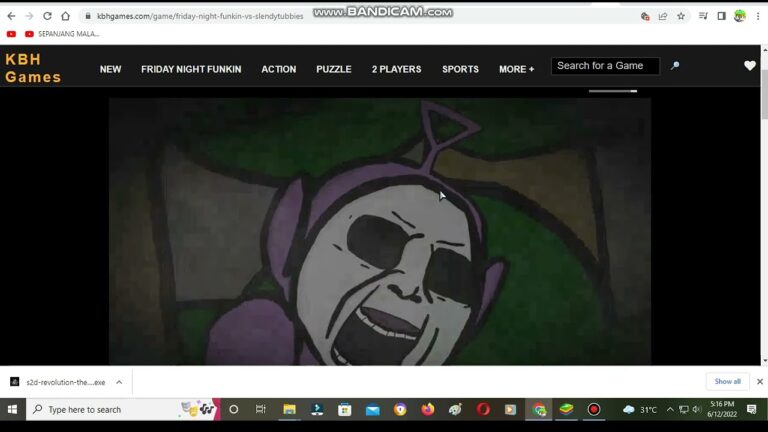Open media controls in Chrome toolbar
The image size is (768, 432).
[703, 16]
